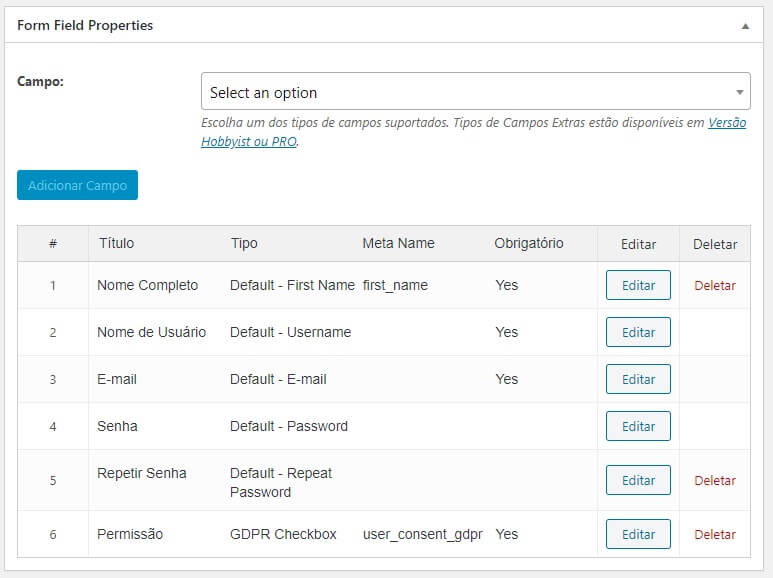Image resolution: width=773 pixels, height=578 pixels.
Task: Edit the Nome Completo field
Action: point(638,285)
